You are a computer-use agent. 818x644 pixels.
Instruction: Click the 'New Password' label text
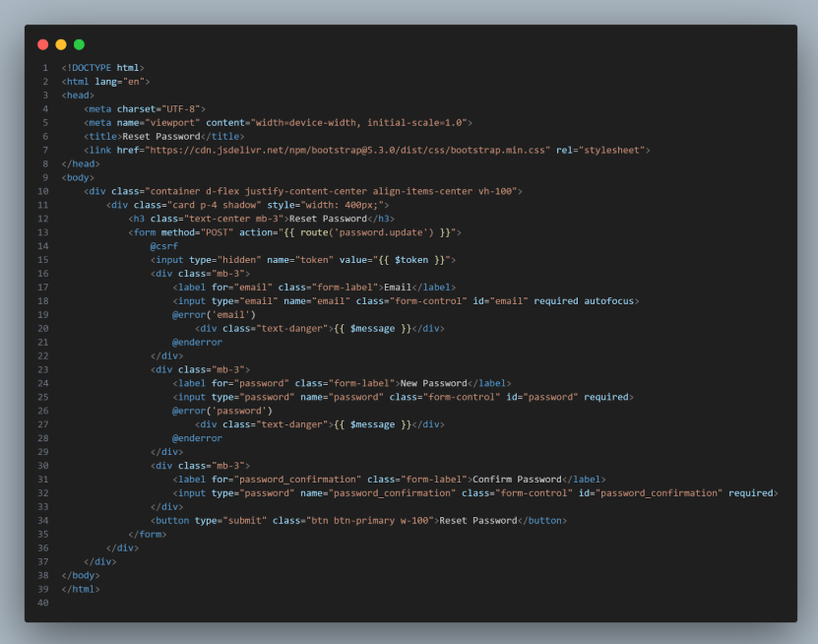pos(429,383)
